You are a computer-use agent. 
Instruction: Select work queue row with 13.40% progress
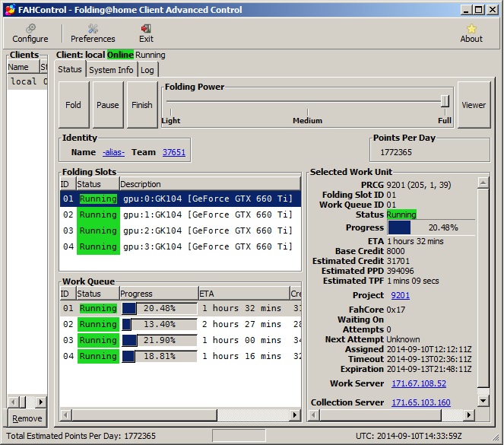point(180,324)
